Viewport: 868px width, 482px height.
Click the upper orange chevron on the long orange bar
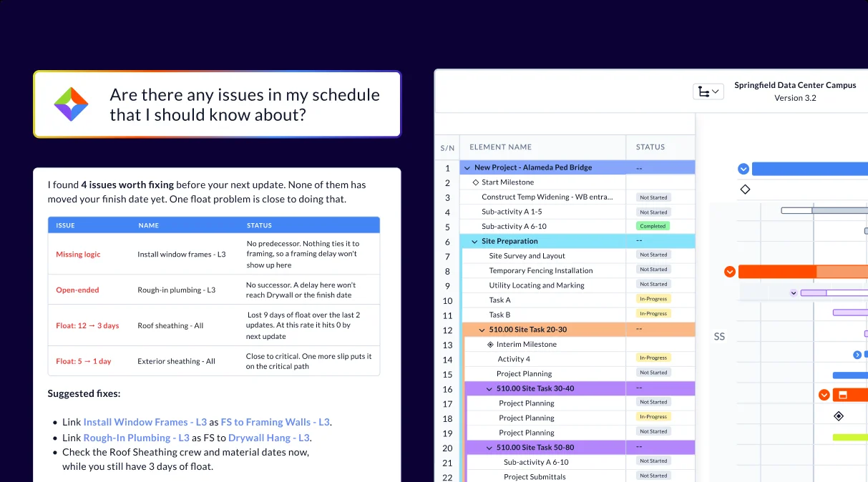coord(730,272)
